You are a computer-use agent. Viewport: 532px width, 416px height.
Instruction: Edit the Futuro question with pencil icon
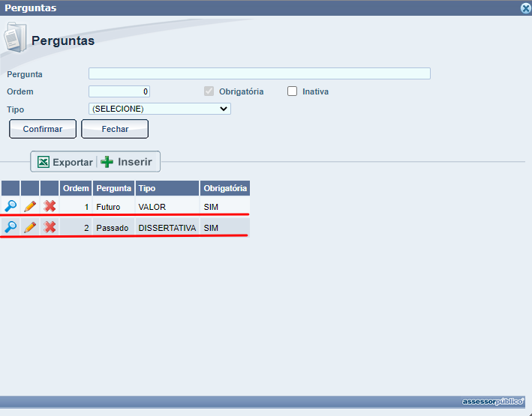(x=30, y=206)
